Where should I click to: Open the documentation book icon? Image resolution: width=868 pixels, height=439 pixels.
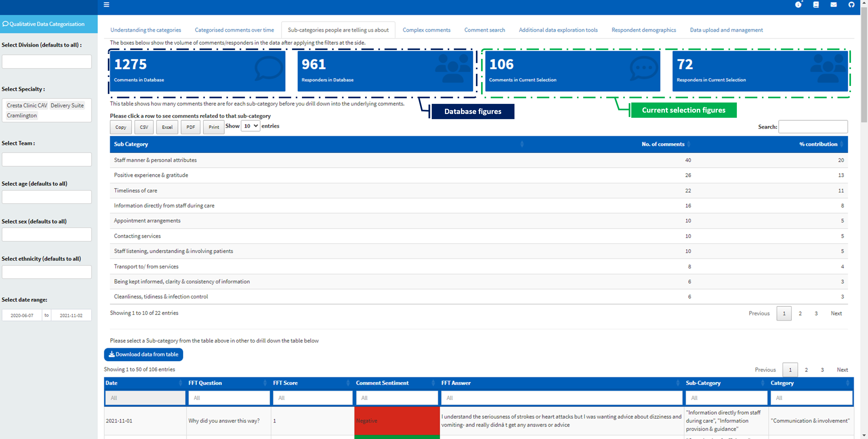(x=816, y=5)
